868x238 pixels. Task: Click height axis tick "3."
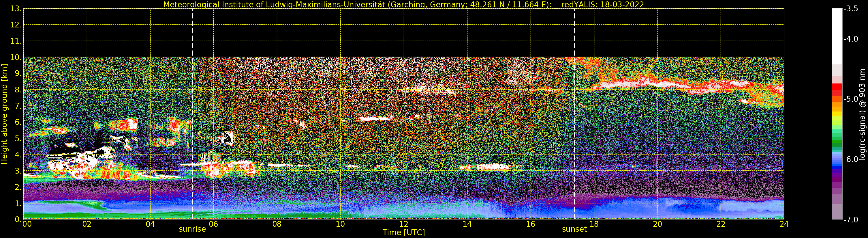click(x=18, y=171)
